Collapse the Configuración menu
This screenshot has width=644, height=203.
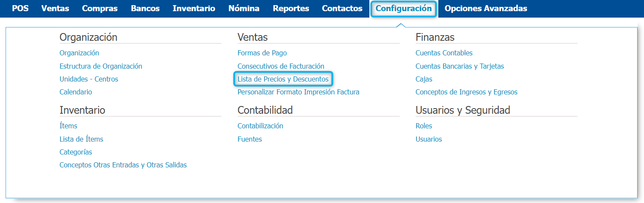pyautogui.click(x=404, y=9)
